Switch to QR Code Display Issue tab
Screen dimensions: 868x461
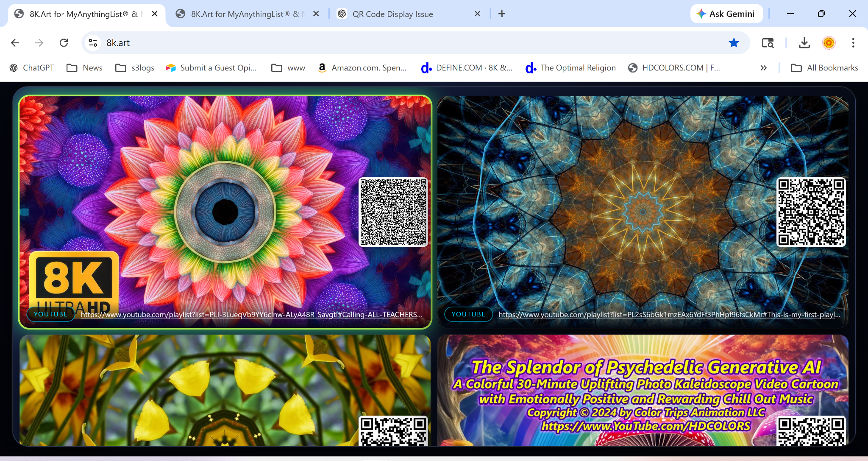(410, 14)
